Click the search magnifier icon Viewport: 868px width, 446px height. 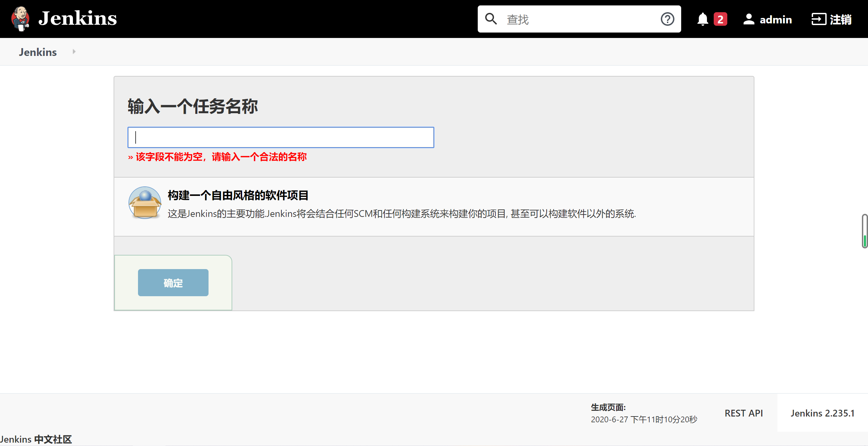(x=491, y=19)
